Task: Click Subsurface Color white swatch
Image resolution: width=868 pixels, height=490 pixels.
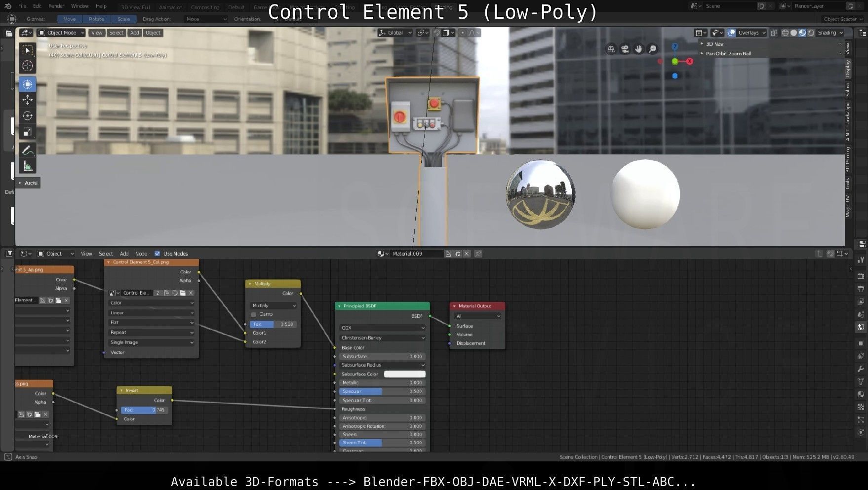Action: coord(405,374)
